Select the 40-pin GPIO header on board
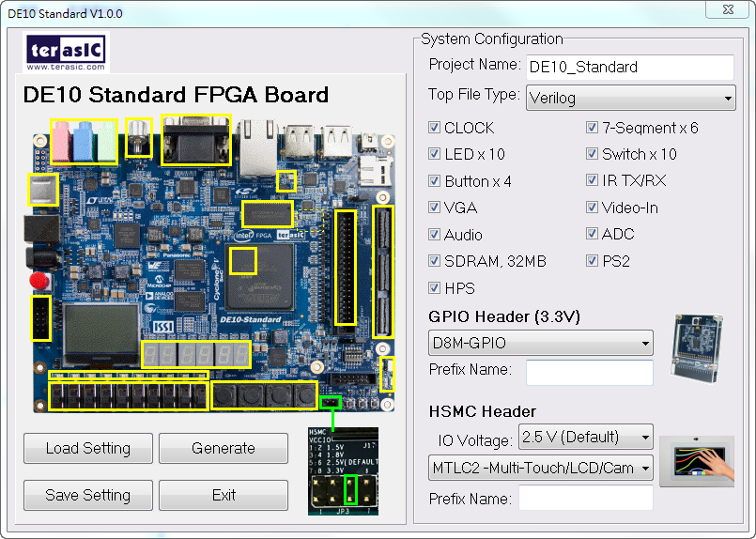This screenshot has height=539, width=756. [x=346, y=267]
